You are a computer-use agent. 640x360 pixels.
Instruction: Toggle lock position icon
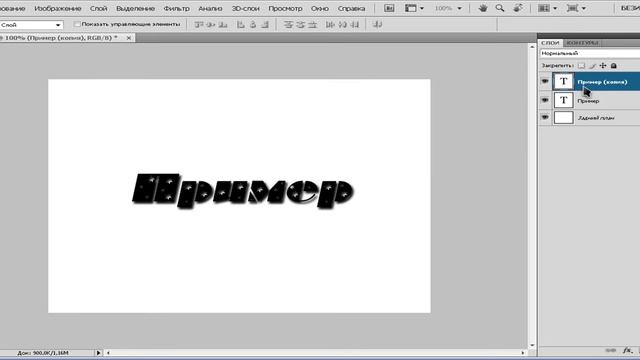(x=603, y=65)
